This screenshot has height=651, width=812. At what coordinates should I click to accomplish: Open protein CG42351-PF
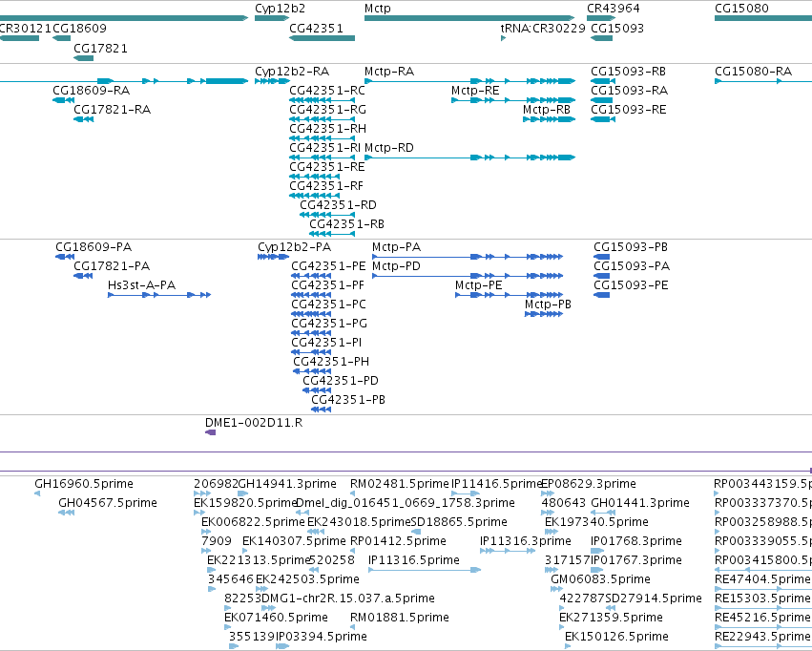(x=328, y=285)
